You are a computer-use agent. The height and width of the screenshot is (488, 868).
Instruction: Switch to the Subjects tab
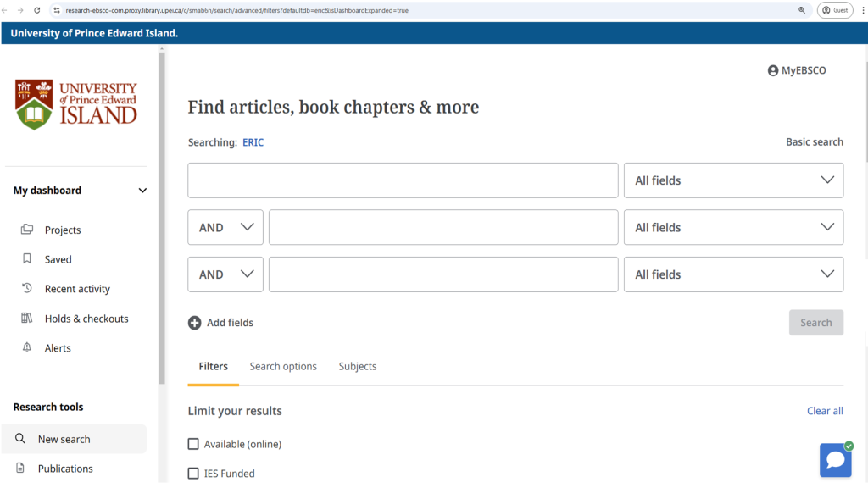(358, 367)
